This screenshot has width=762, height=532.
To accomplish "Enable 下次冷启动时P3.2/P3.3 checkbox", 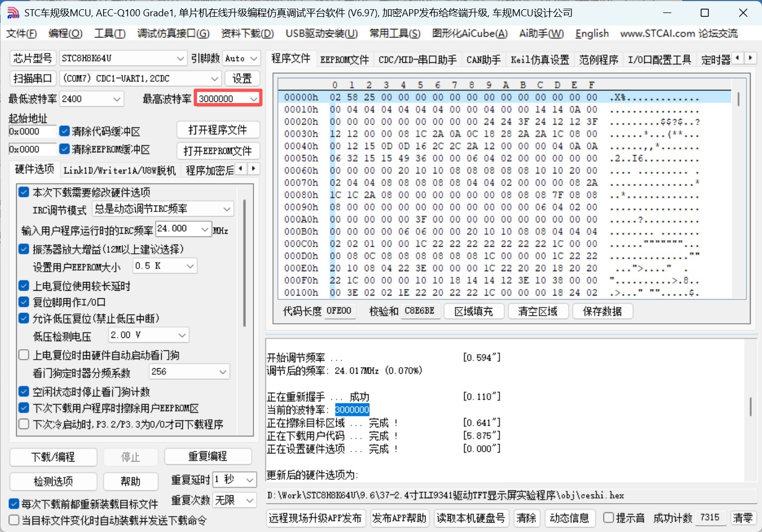I will point(24,424).
